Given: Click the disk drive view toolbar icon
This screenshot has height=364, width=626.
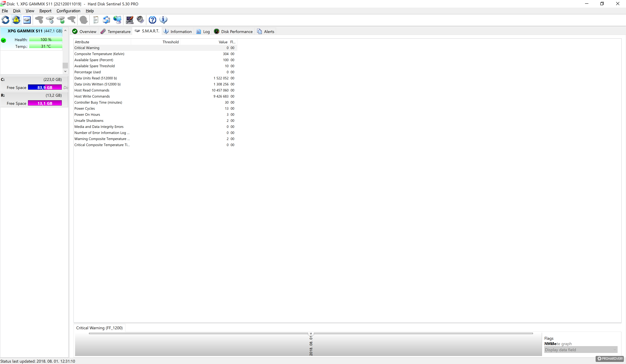Looking at the screenshot, I should [27, 20].
